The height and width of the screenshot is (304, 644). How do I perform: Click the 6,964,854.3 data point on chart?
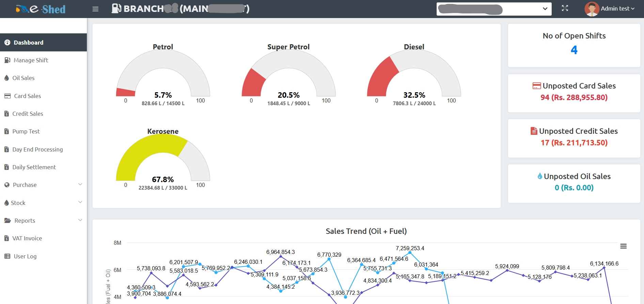click(281, 256)
